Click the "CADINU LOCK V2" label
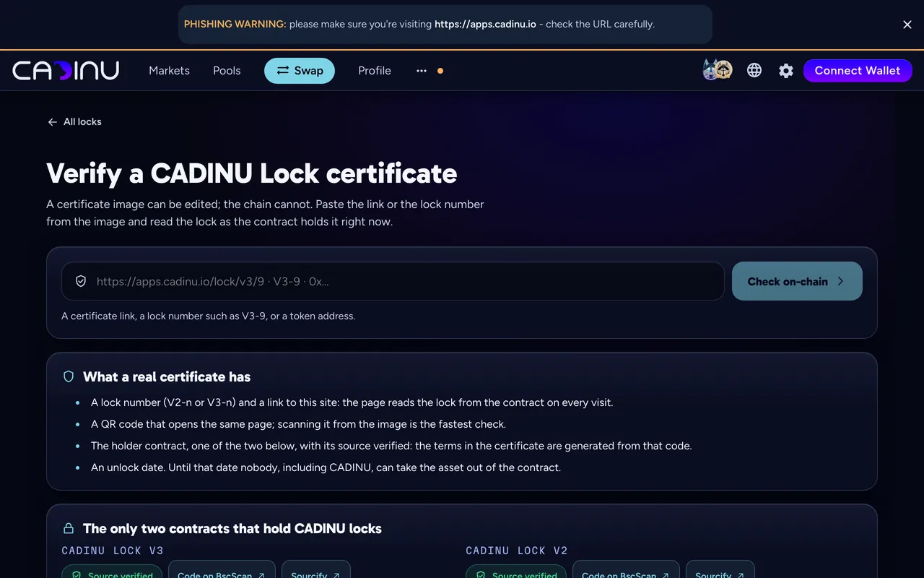The width and height of the screenshot is (924, 578). pos(517,551)
